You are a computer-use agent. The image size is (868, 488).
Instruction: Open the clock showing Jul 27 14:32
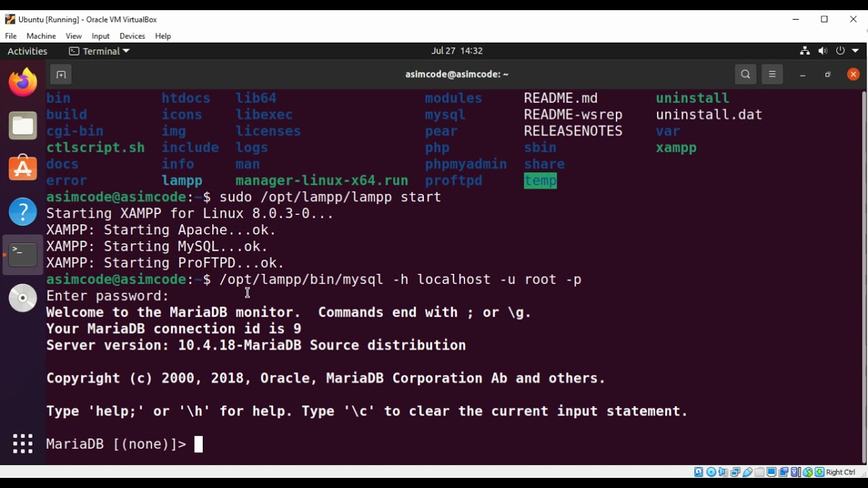457,51
